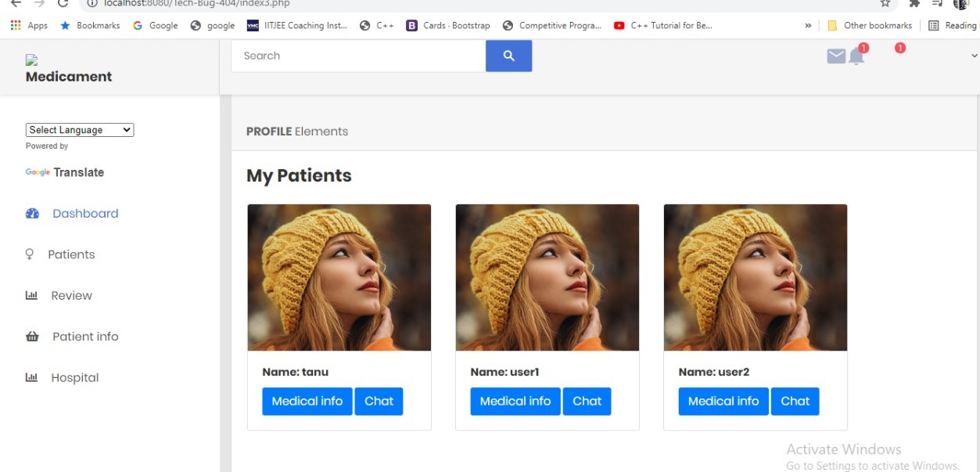Open the Cards - Bootstrap bookmark
Screen dimensions: 980x472
[x=448, y=25]
